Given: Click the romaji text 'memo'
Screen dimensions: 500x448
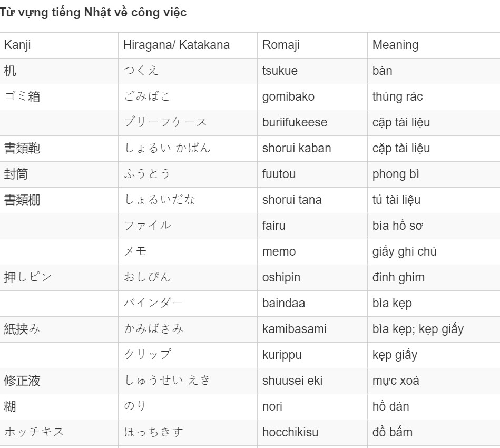Looking at the screenshot, I should (279, 252).
